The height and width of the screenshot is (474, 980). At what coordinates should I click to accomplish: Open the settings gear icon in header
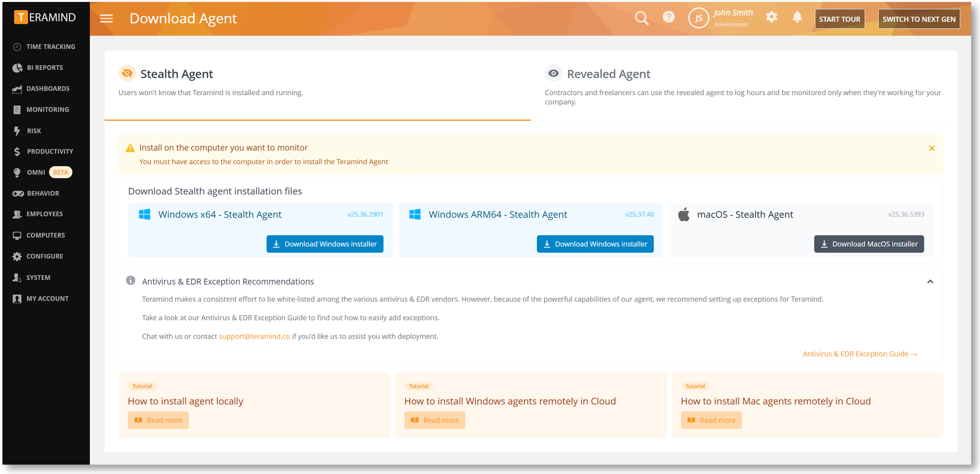click(x=771, y=17)
